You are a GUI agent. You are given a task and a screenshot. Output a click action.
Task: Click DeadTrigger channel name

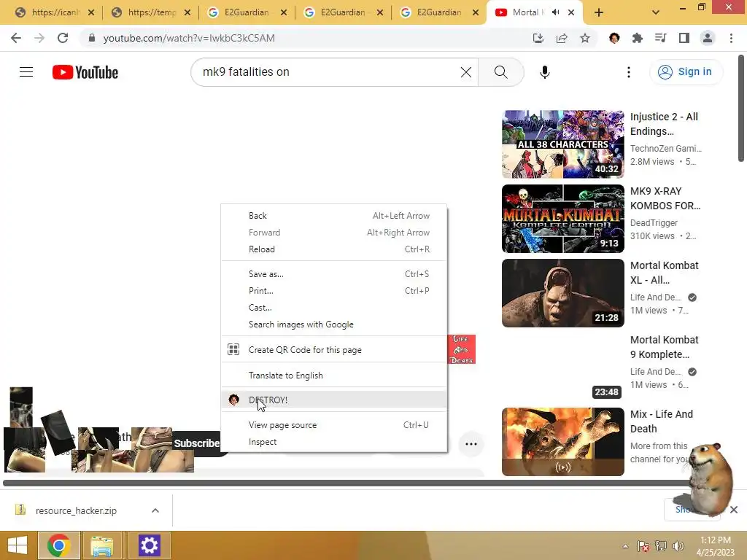tap(654, 223)
